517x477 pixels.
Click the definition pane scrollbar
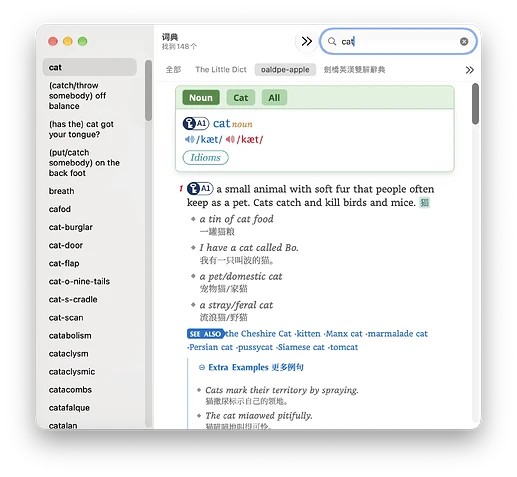pos(475,104)
